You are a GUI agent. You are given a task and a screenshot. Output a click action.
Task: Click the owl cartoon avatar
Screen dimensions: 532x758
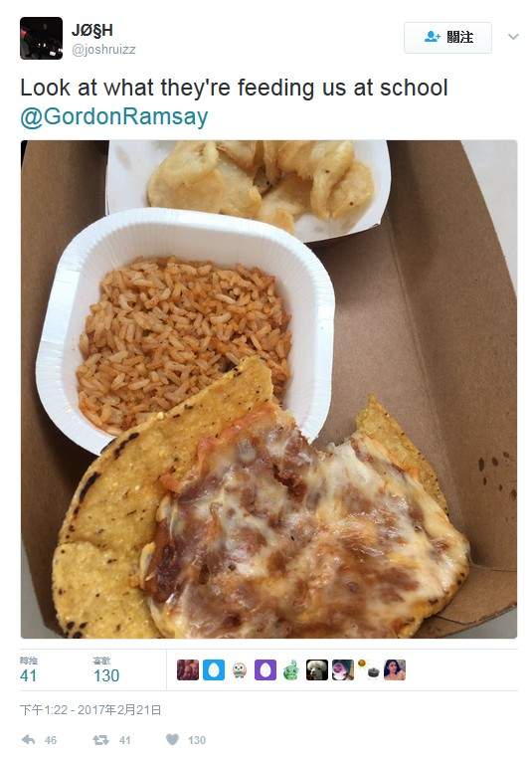point(240,670)
